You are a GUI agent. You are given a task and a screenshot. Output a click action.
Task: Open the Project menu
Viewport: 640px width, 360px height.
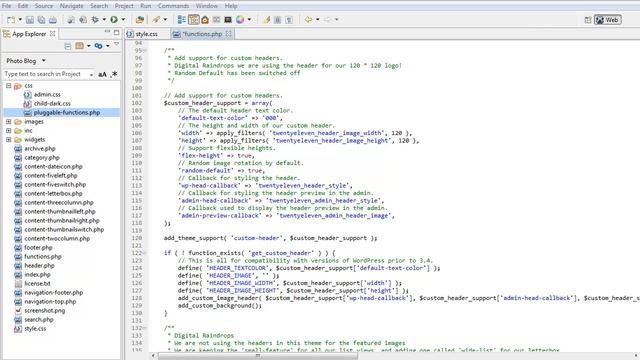124,6
